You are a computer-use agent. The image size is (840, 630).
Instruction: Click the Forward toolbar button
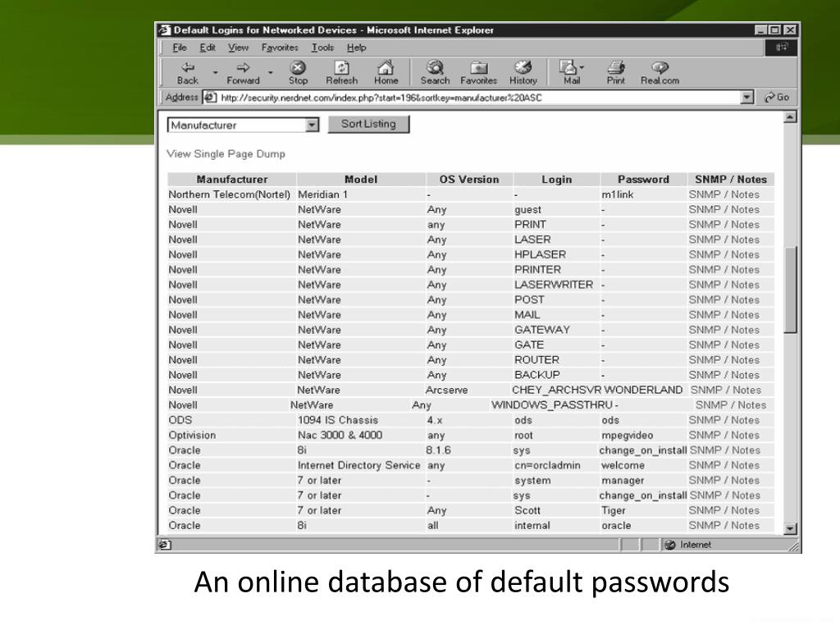pos(243,73)
